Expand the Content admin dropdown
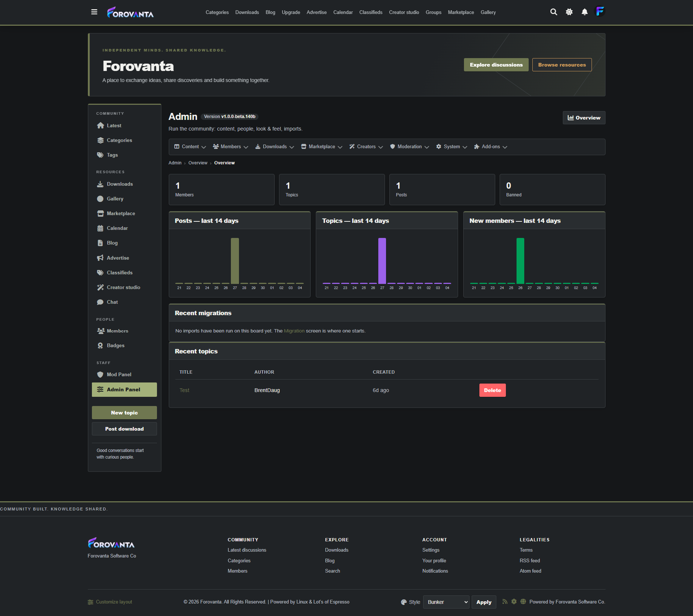Viewport: 693px width, 616px height. click(190, 147)
